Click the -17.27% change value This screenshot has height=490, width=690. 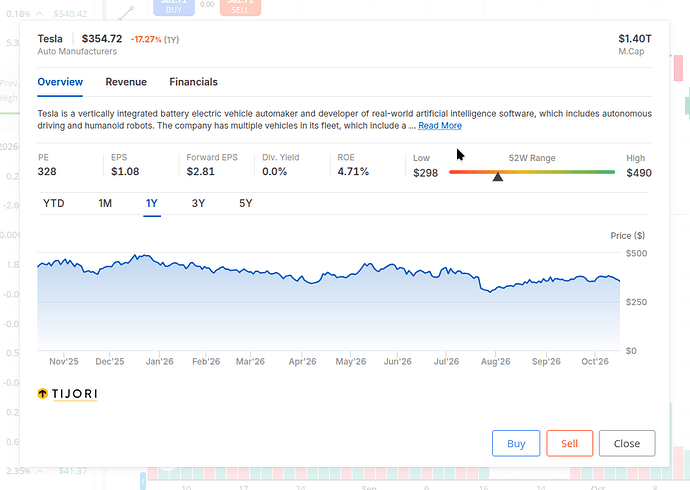click(x=146, y=40)
